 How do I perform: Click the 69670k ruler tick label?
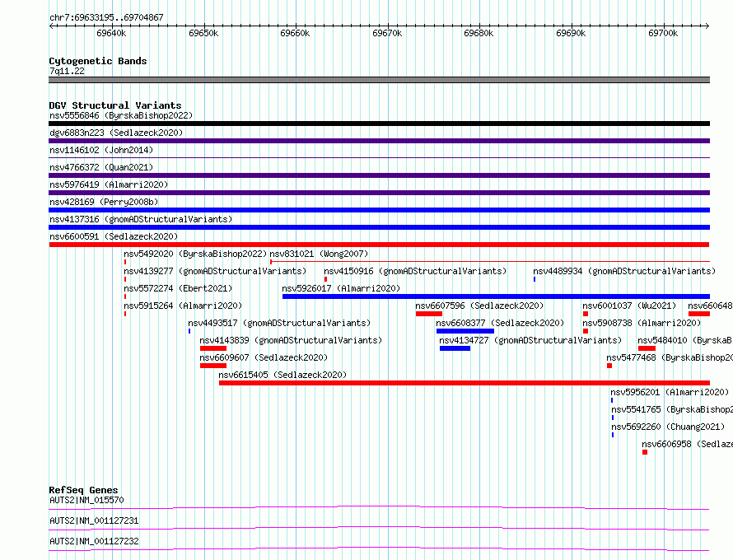(x=387, y=33)
